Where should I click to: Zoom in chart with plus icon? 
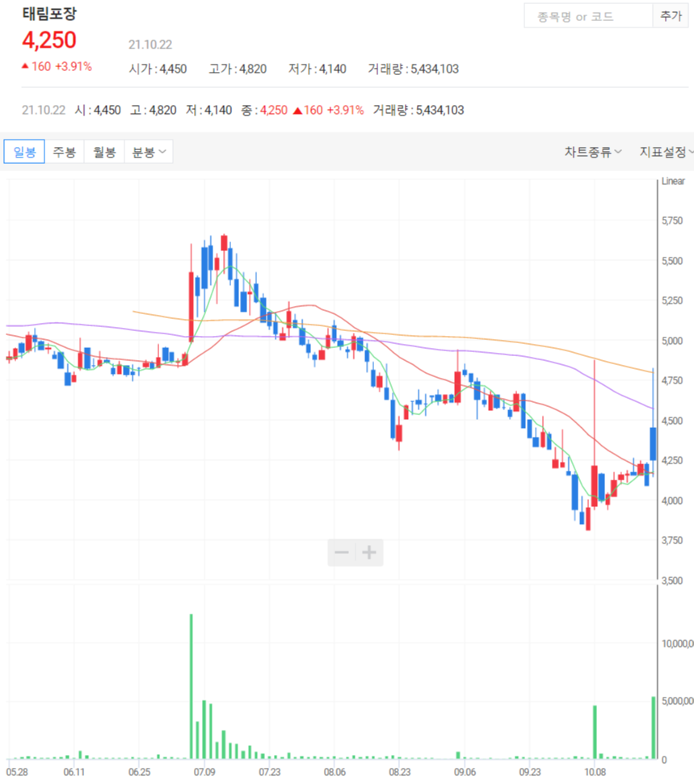pos(369,552)
